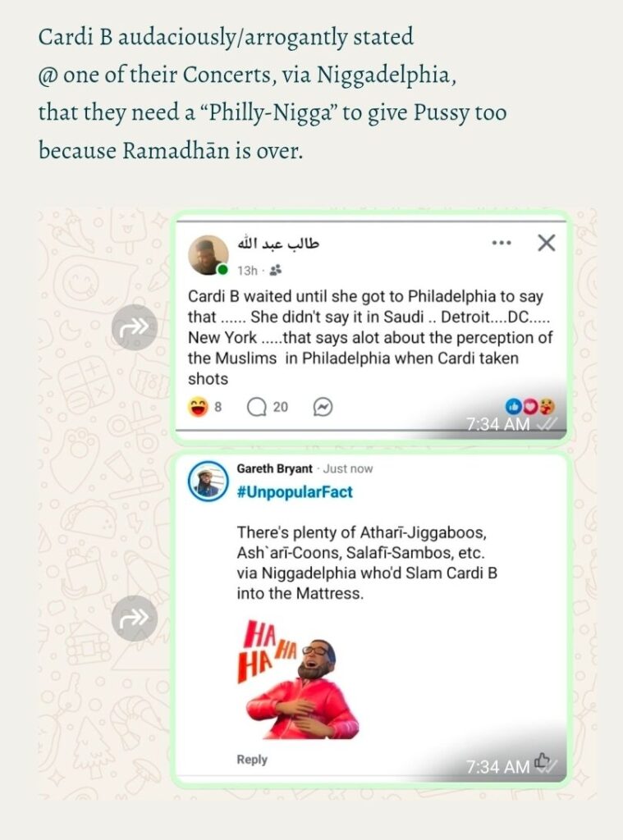
Task: Open the Messenger share icon under post
Action: [323, 407]
